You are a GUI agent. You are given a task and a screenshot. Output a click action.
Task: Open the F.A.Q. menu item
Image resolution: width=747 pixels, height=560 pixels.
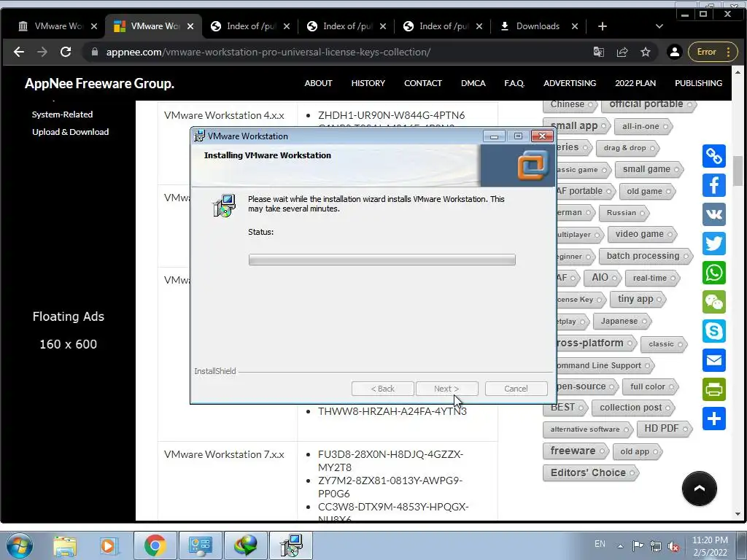tap(514, 83)
